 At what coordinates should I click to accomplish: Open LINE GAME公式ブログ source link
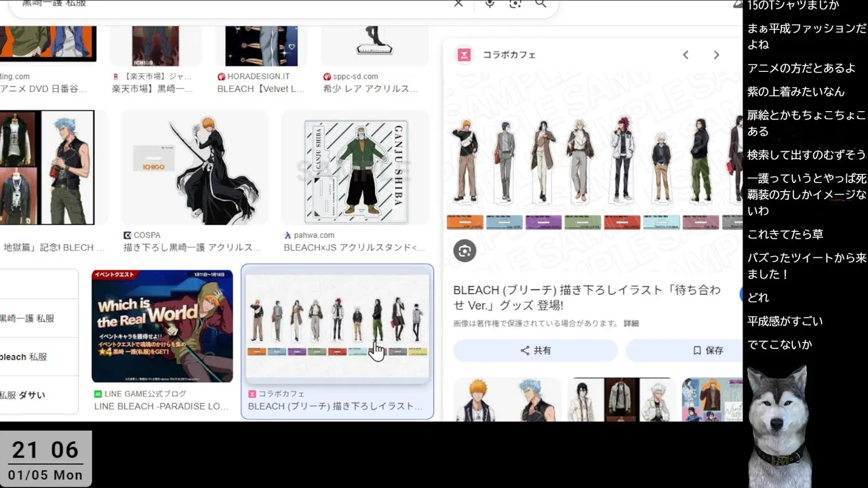tap(145, 394)
